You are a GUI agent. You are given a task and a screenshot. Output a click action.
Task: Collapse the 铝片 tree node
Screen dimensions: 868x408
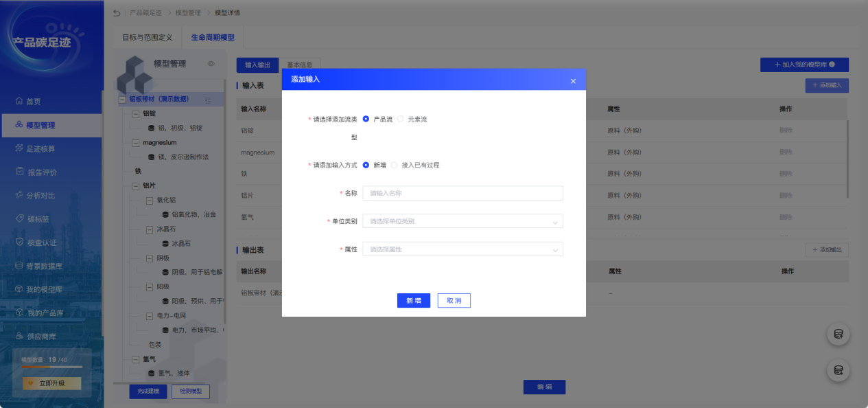point(135,185)
